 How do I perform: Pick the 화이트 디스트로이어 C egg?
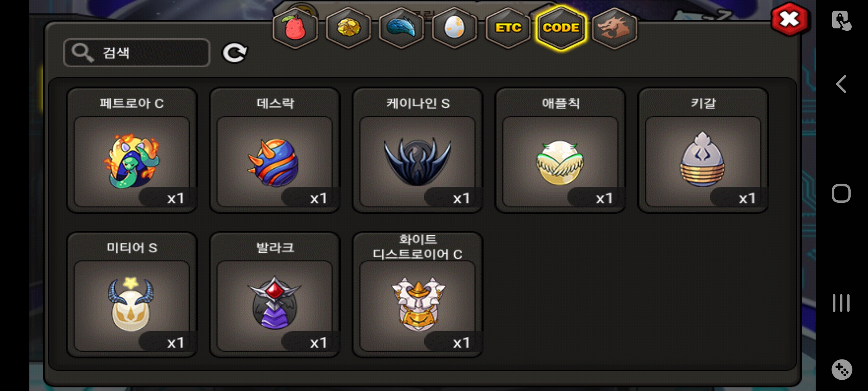pos(418,295)
